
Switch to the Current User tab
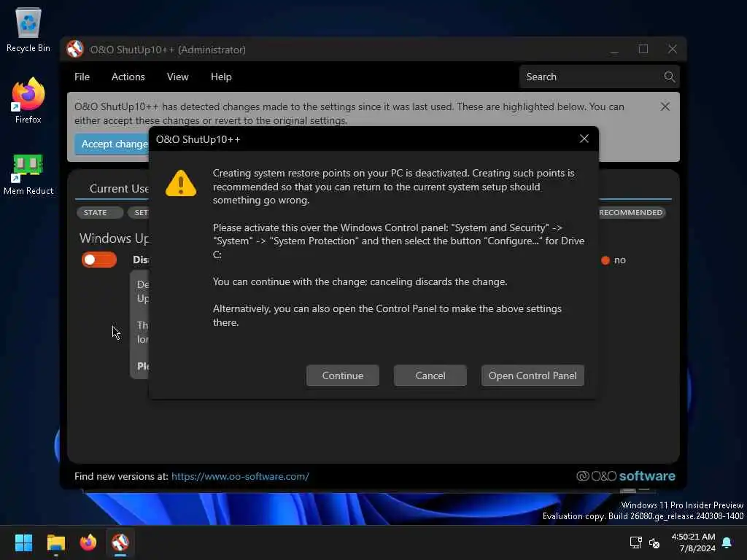(119, 189)
